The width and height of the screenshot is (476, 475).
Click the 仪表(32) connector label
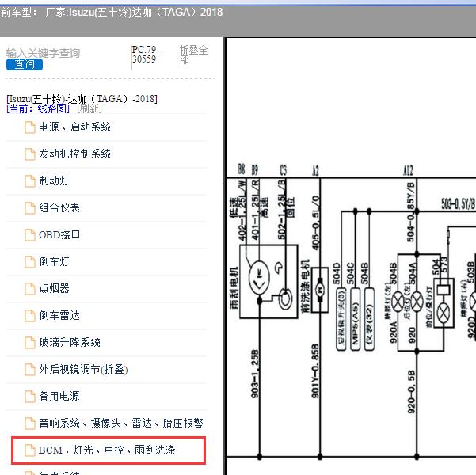pyautogui.click(x=369, y=319)
